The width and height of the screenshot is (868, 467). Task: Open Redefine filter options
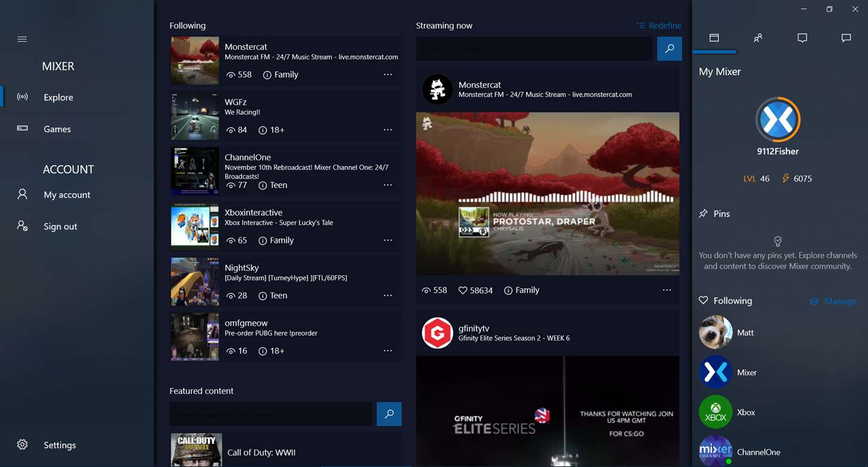coord(659,25)
